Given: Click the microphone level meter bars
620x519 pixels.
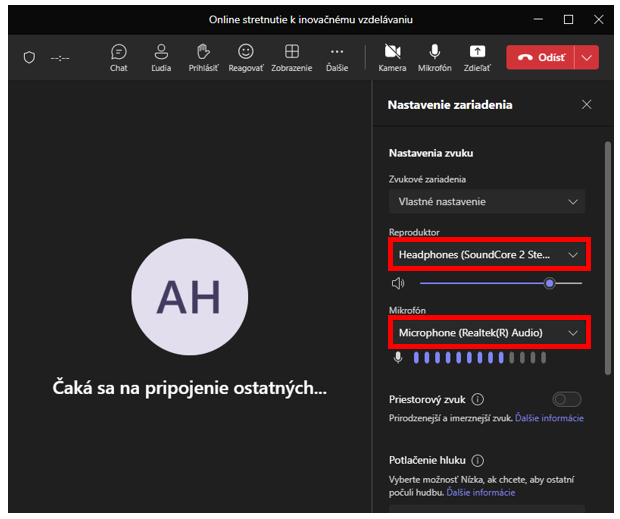Looking at the screenshot, I should tap(480, 358).
